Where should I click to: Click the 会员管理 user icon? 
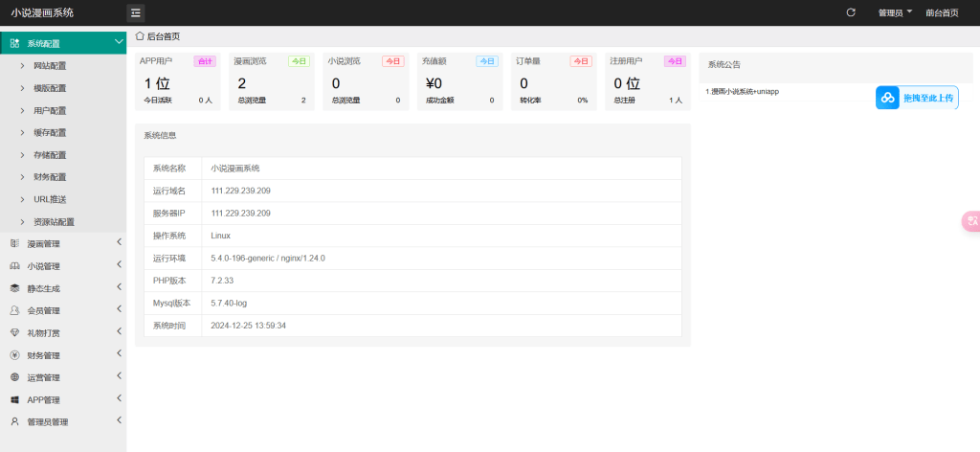tap(14, 310)
